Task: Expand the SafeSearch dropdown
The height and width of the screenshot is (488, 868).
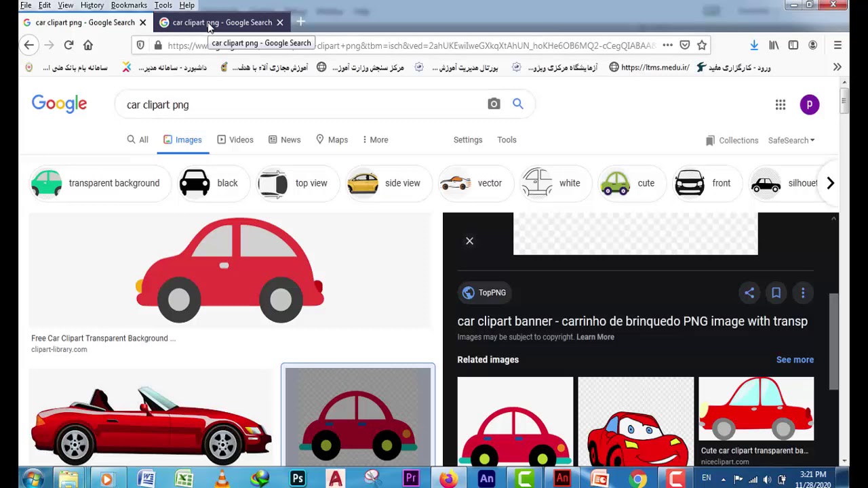Action: [791, 140]
